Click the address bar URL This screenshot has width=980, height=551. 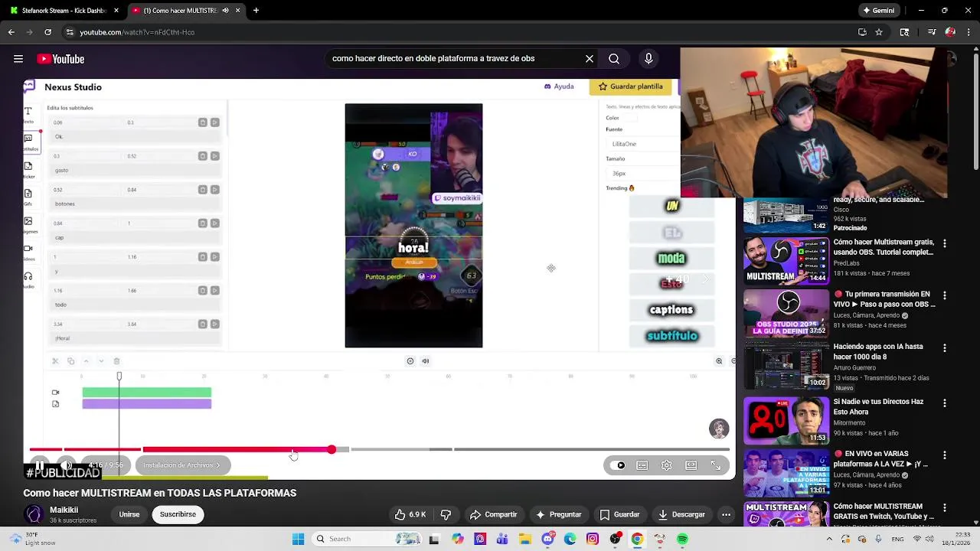tap(137, 32)
